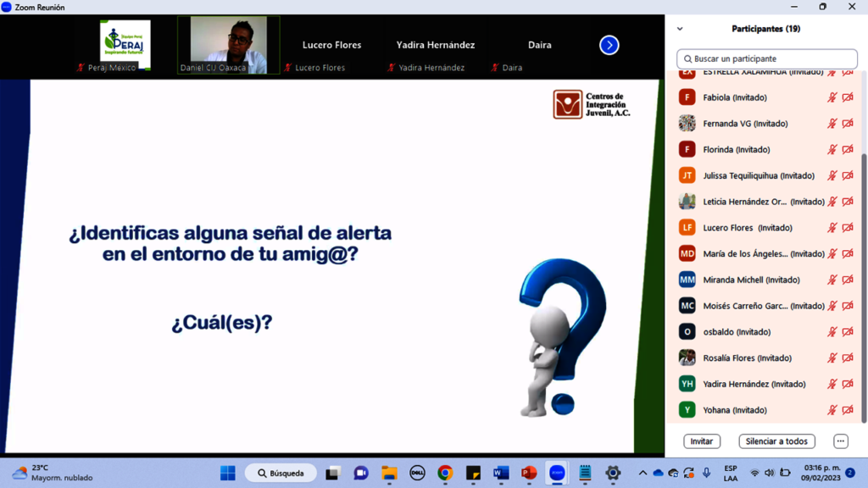
Task: Open the clock and calendar at 03:16 p. m.
Action: [x=821, y=473]
